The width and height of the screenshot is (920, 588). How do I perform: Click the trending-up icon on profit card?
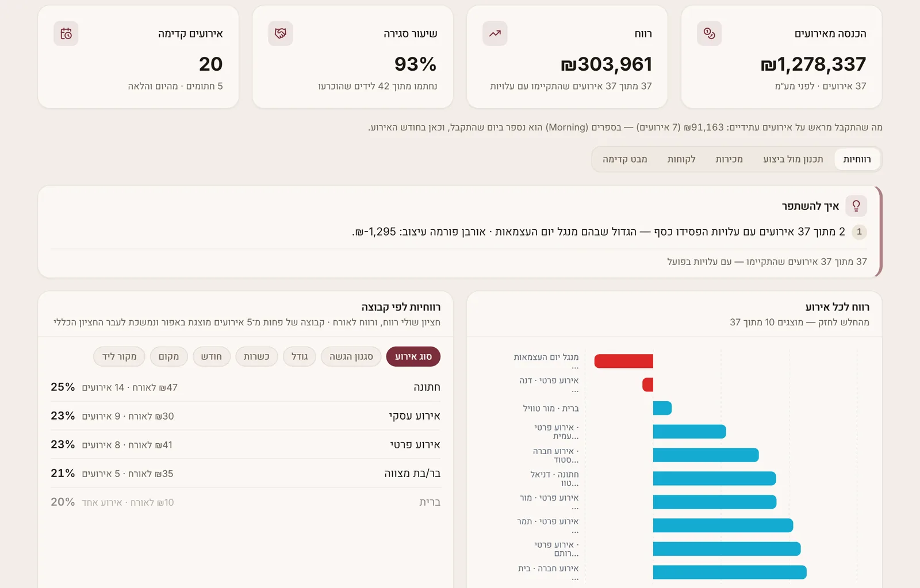[494, 34]
